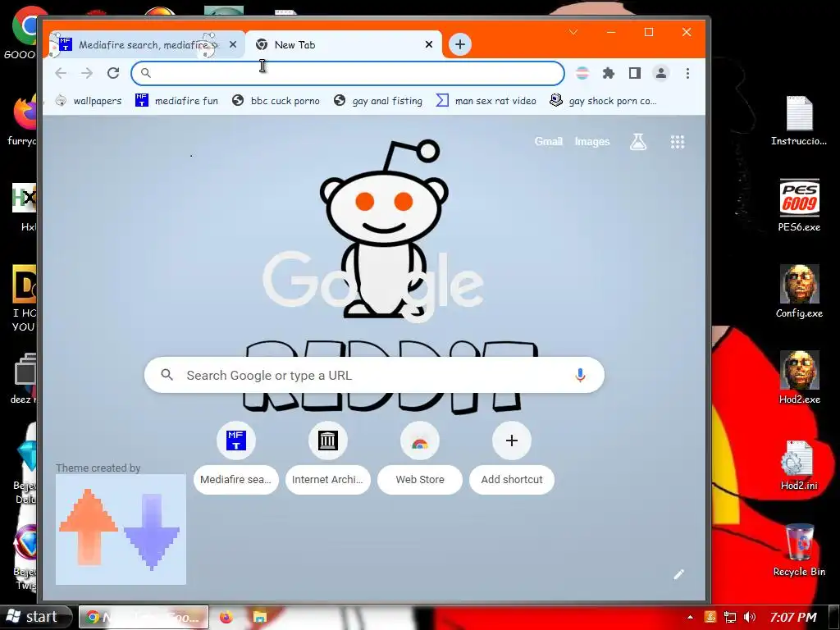Screen dimensions: 840x630
Task: Open the Chrome profile avatar
Action: (x=661, y=73)
